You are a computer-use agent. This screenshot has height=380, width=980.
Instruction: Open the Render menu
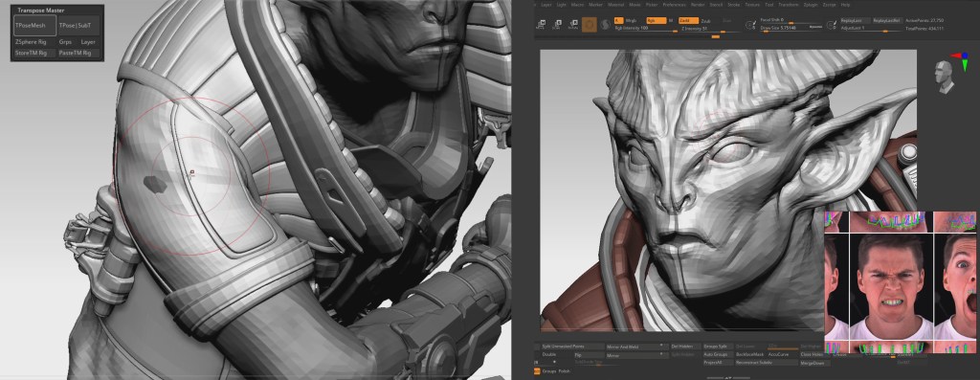point(698,5)
